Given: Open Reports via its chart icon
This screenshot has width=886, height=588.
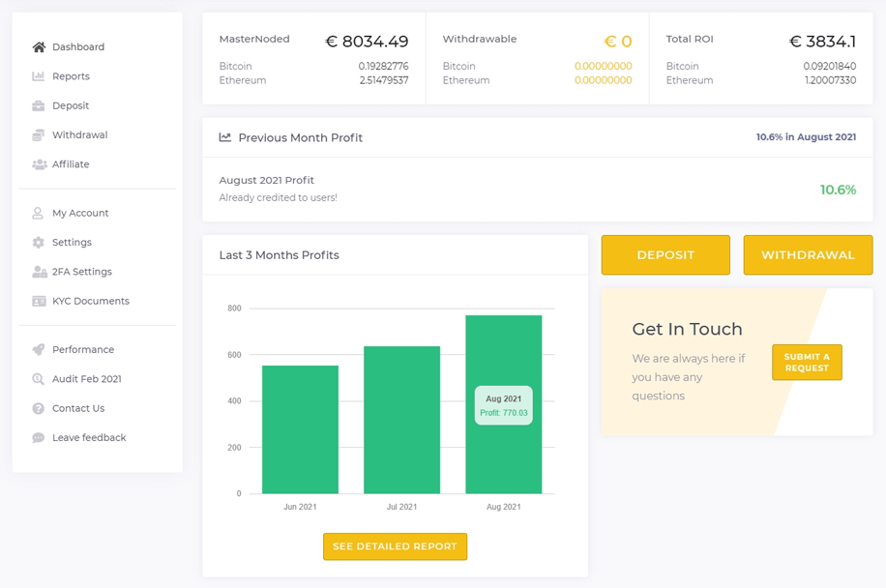Looking at the screenshot, I should coord(36,75).
